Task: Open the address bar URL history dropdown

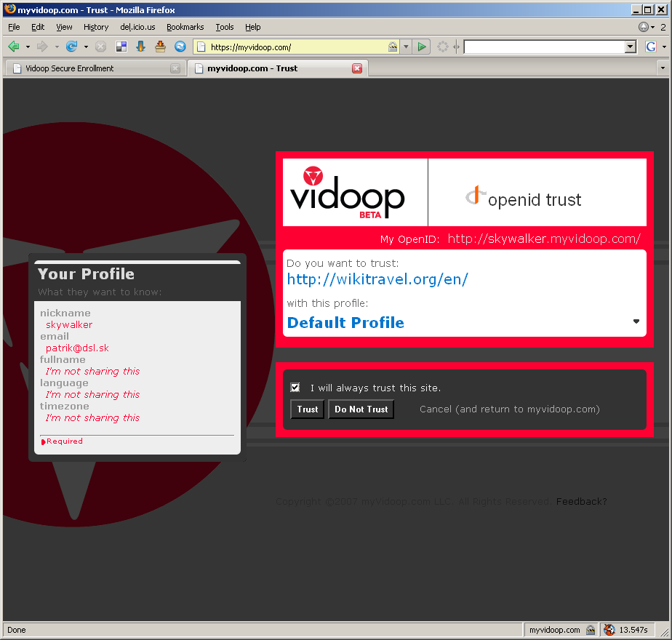Action: click(x=405, y=47)
